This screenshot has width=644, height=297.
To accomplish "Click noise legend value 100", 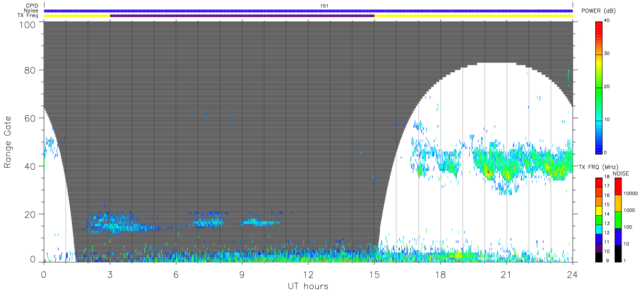I will click(x=628, y=227).
